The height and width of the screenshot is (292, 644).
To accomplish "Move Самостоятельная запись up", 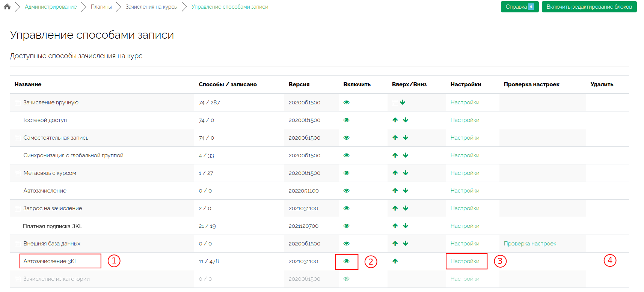I will (395, 138).
